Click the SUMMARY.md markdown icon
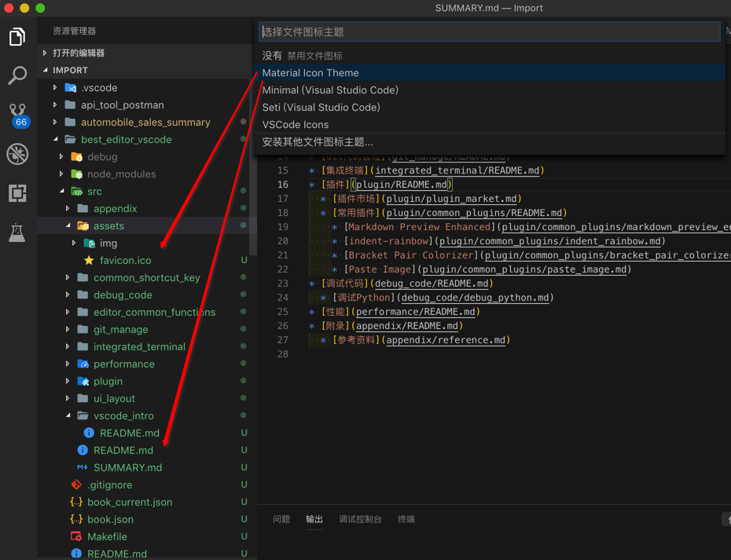 (x=83, y=467)
